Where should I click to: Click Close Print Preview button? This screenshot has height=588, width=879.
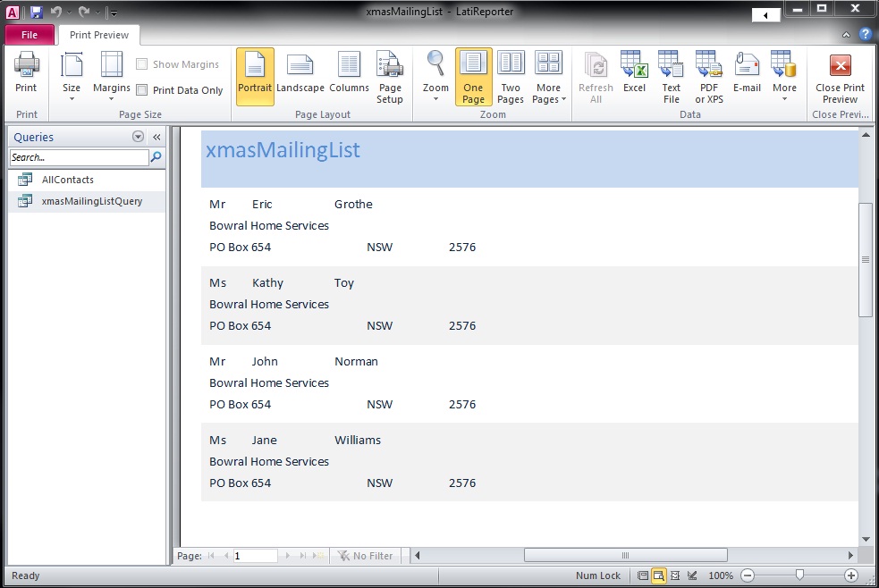tap(840, 77)
